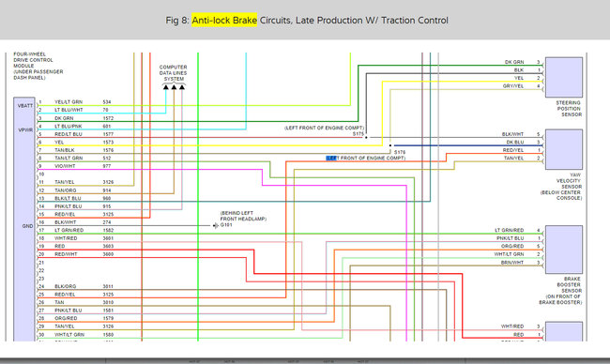Click circuit number 915 at pin 14

pos(107,206)
